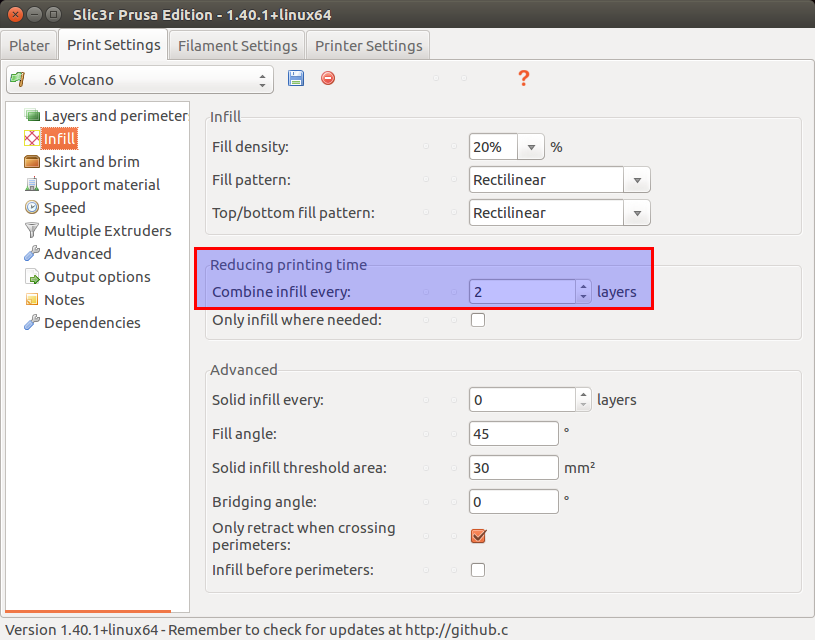Click the Solid infill threshold area field
Image resolution: width=815 pixels, height=640 pixels.
pyautogui.click(x=514, y=468)
